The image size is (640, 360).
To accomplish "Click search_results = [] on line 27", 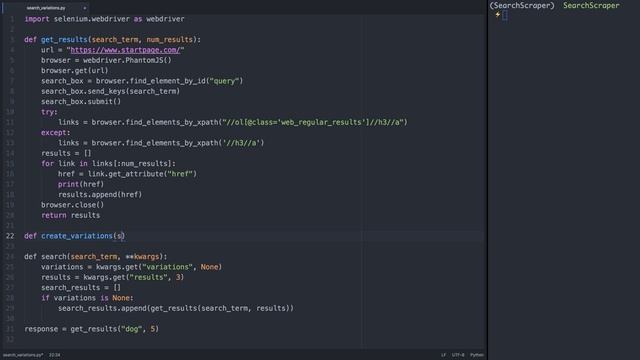I will tap(81, 287).
